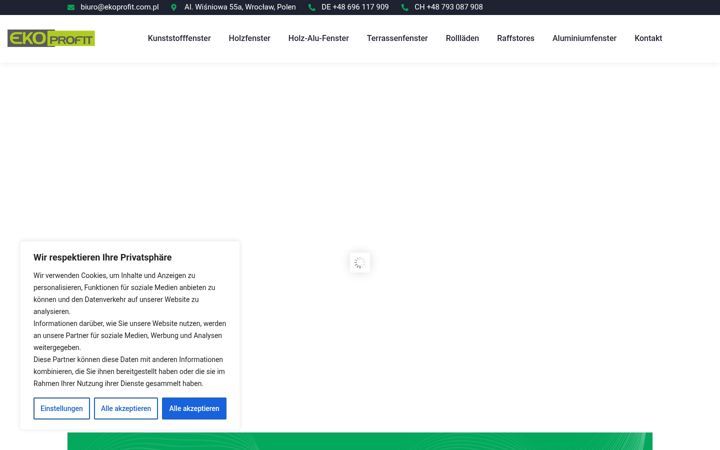Image resolution: width=720 pixels, height=450 pixels.
Task: Click the phone icon beside DE number
Action: pos(312,7)
